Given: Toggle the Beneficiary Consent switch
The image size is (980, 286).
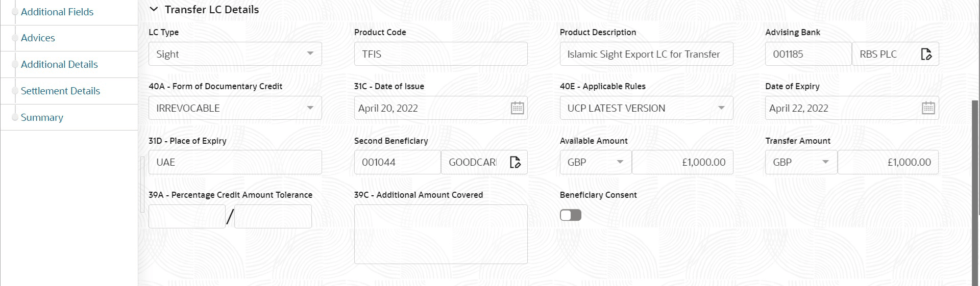Looking at the screenshot, I should click(570, 215).
